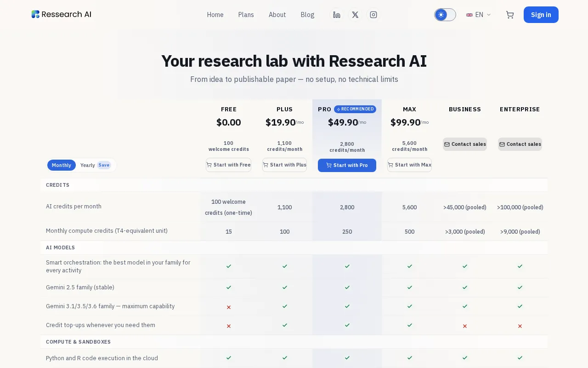588x368 pixels.
Task: Open the Blog nav item
Action: [307, 15]
